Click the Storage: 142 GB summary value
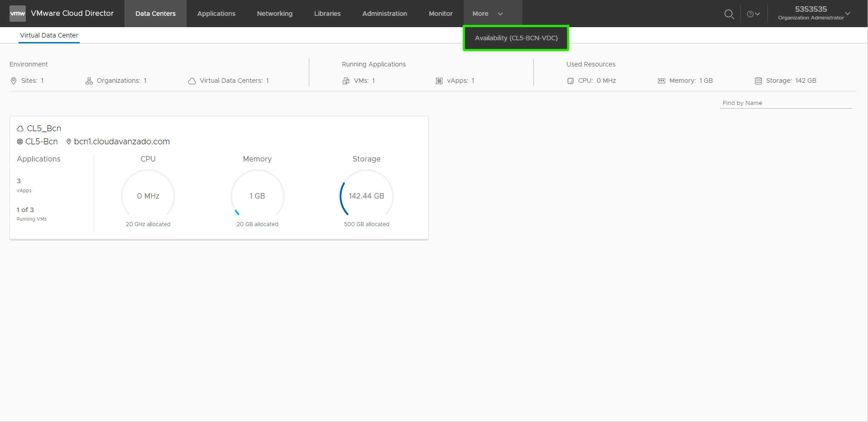868x422 pixels. tap(791, 81)
